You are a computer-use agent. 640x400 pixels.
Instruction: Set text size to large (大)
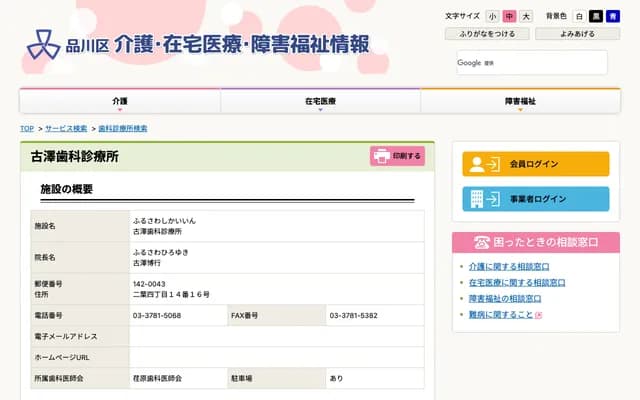pos(526,16)
